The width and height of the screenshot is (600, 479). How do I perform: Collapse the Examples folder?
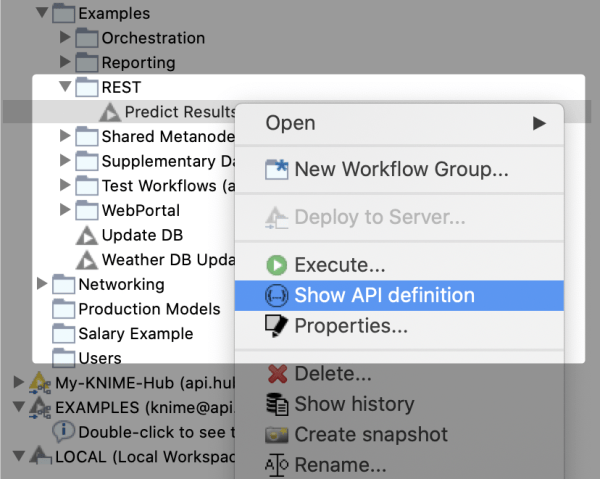pyautogui.click(x=42, y=12)
